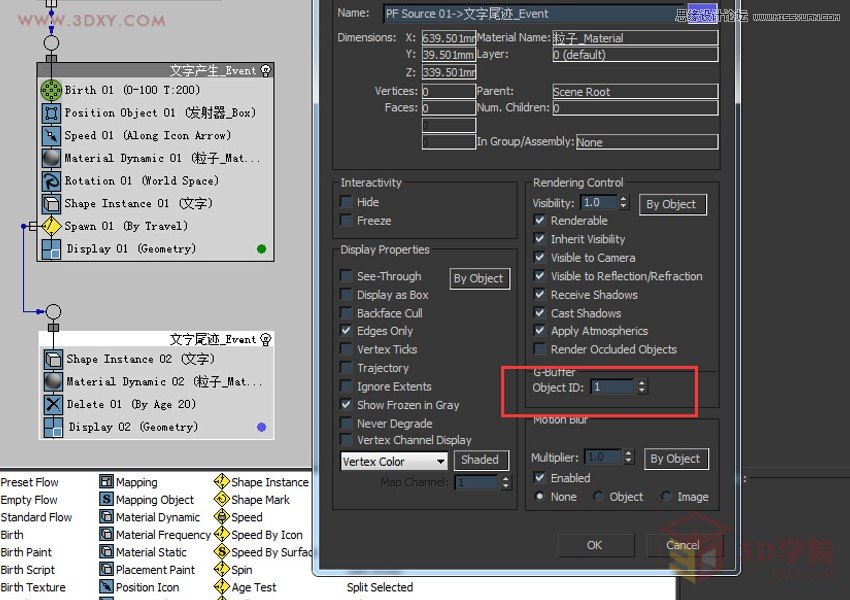Select the Object motion blur radio button
850x600 pixels.
(598, 496)
